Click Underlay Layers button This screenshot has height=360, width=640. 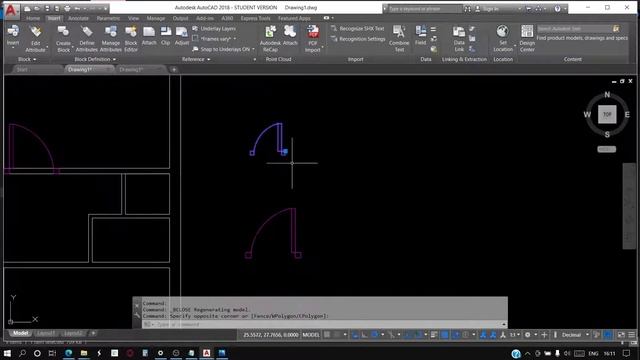(x=214, y=29)
